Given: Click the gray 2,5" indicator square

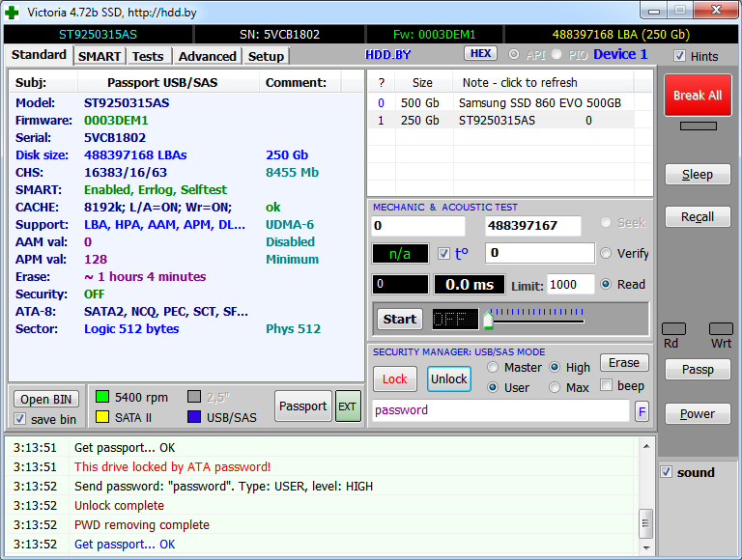Looking at the screenshot, I should tap(194, 397).
